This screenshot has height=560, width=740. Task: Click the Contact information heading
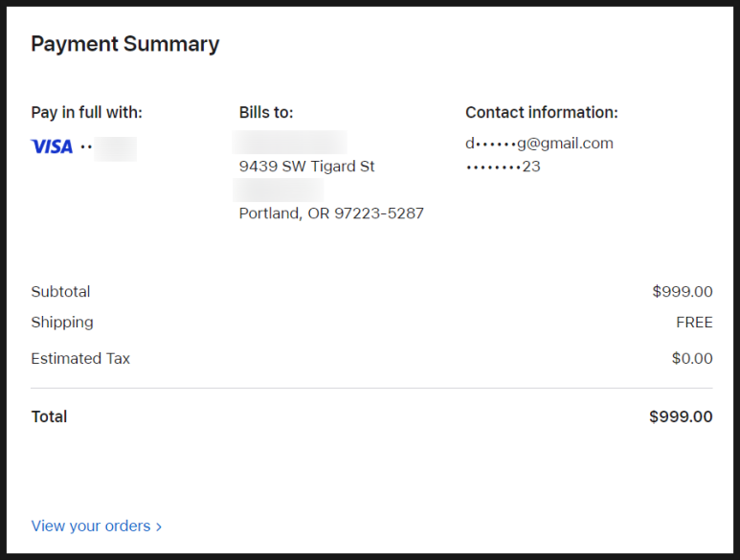point(542,112)
